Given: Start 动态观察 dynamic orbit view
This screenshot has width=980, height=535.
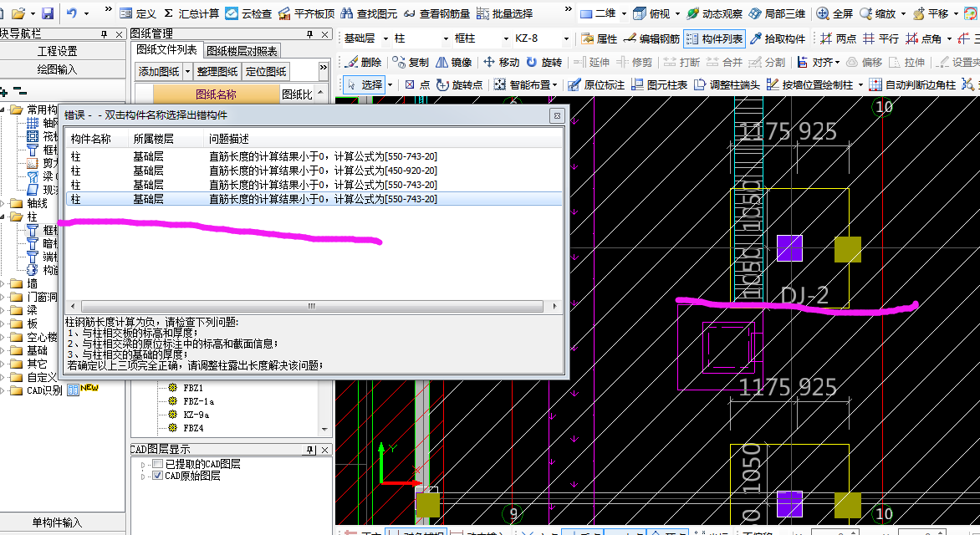Looking at the screenshot, I should pos(714,13).
